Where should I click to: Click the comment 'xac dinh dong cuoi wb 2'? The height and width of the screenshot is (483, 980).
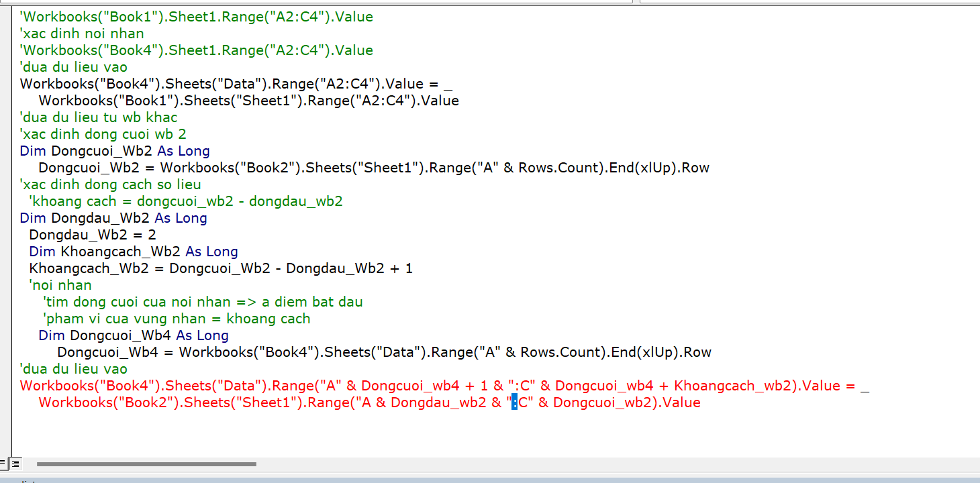(x=103, y=134)
